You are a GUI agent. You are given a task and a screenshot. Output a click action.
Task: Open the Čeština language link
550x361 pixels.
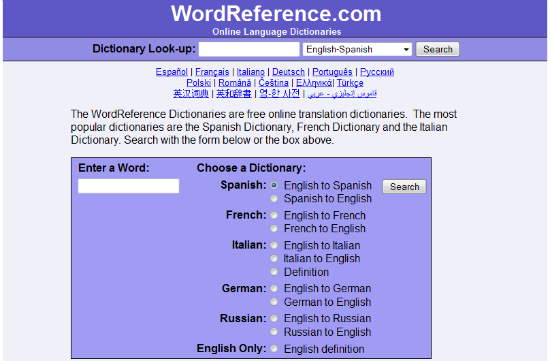coord(274,83)
